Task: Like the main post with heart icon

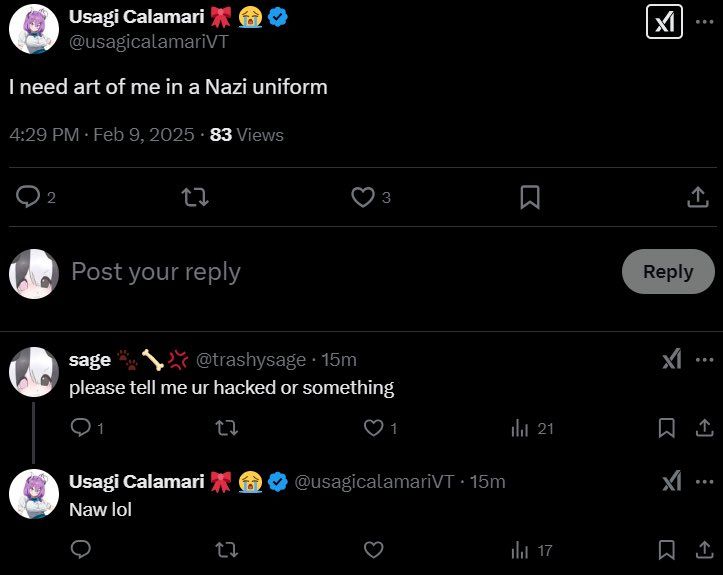Action: pyautogui.click(x=363, y=197)
